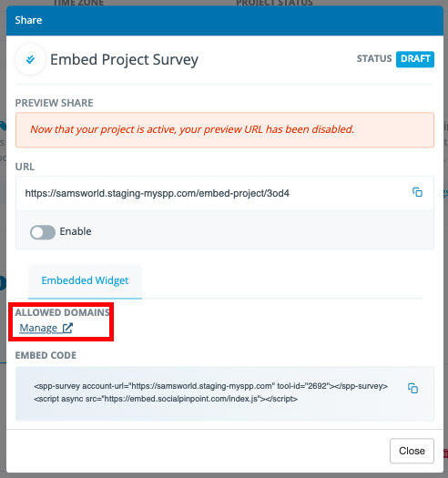Click the URL section label
The width and height of the screenshot is (448, 478).
pyautogui.click(x=25, y=167)
